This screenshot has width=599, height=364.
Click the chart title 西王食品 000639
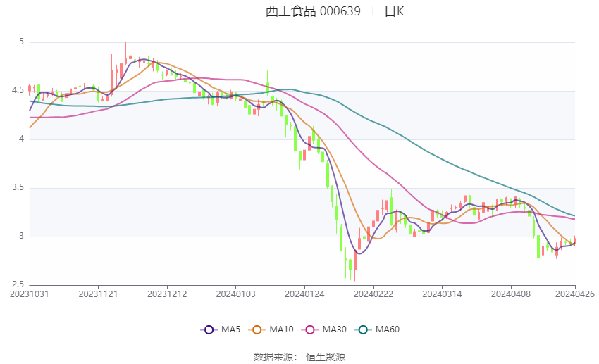[x=313, y=11]
